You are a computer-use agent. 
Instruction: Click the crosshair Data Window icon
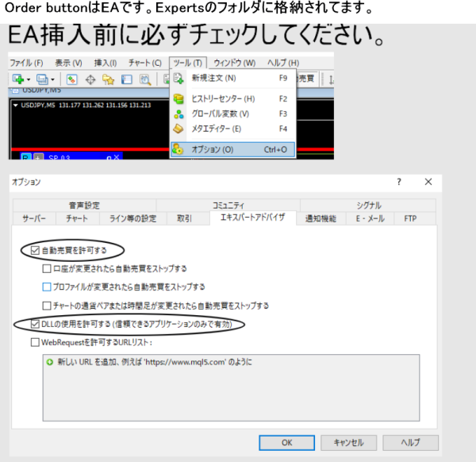90,79
